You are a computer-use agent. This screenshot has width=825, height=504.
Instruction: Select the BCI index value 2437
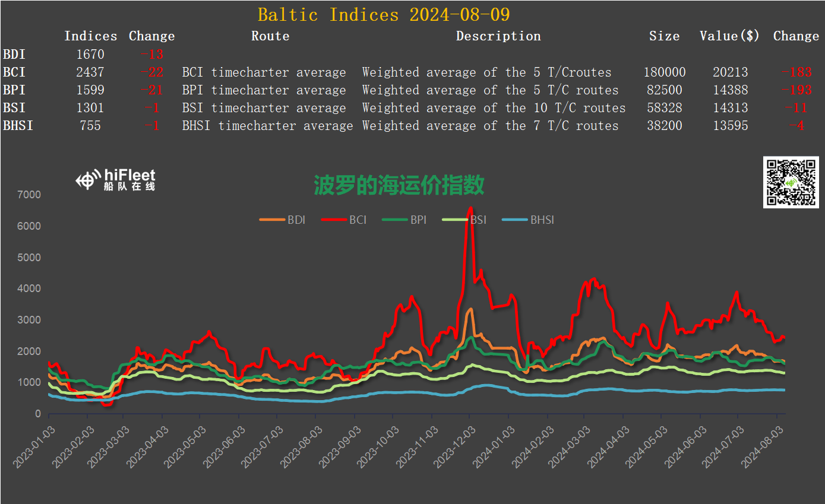pyautogui.click(x=90, y=72)
